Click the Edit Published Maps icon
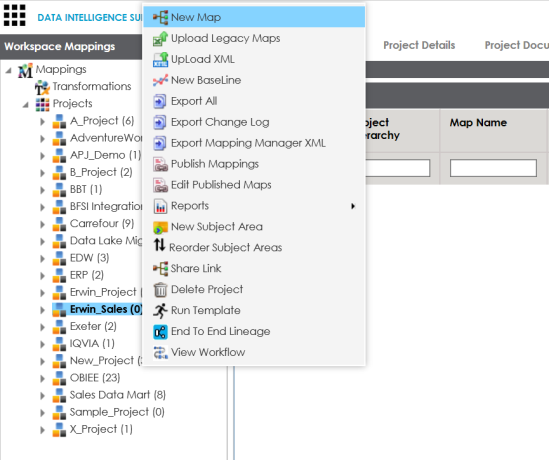This screenshot has height=460, width=549. coord(160,185)
